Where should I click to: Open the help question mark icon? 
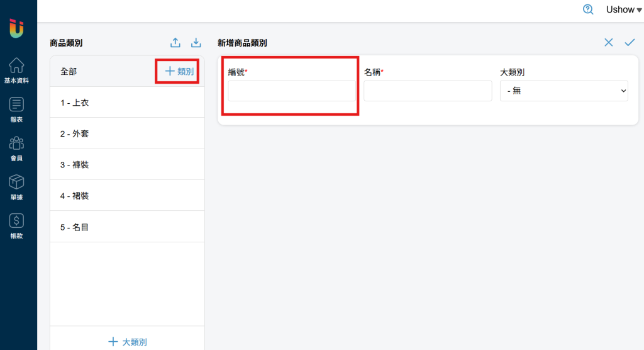[588, 9]
